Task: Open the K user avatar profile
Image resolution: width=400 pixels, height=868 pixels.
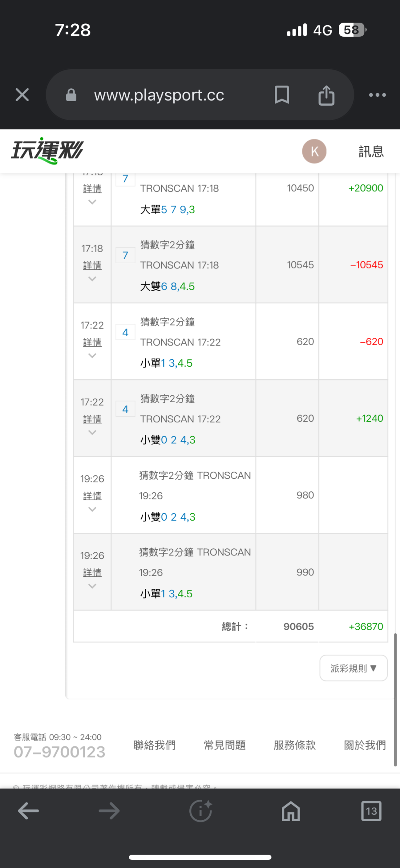Action: click(x=314, y=151)
